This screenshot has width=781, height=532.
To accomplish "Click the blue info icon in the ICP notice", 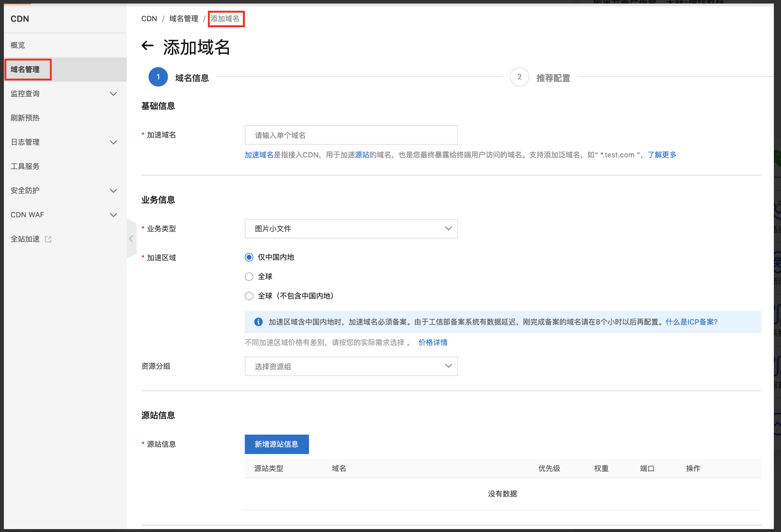I will coord(258,322).
